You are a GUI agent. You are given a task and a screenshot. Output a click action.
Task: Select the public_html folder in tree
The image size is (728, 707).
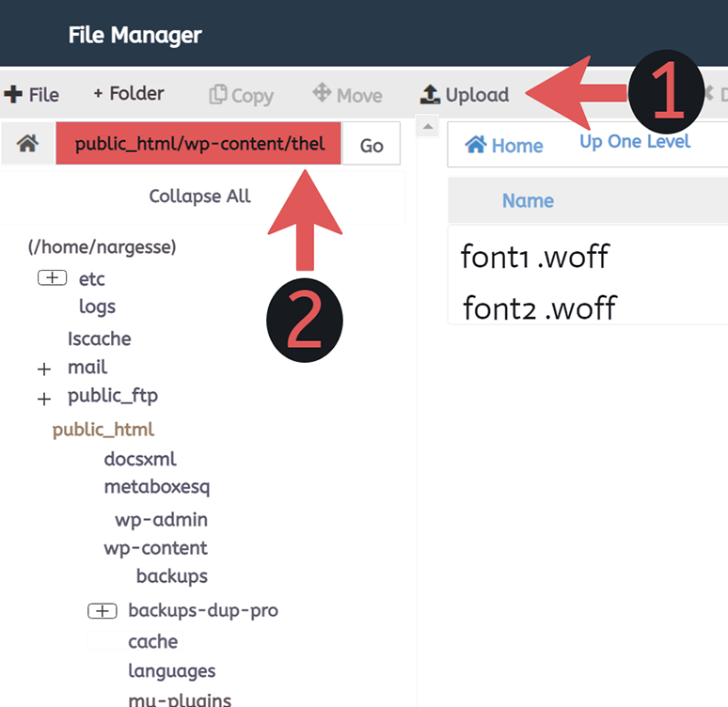(x=103, y=430)
